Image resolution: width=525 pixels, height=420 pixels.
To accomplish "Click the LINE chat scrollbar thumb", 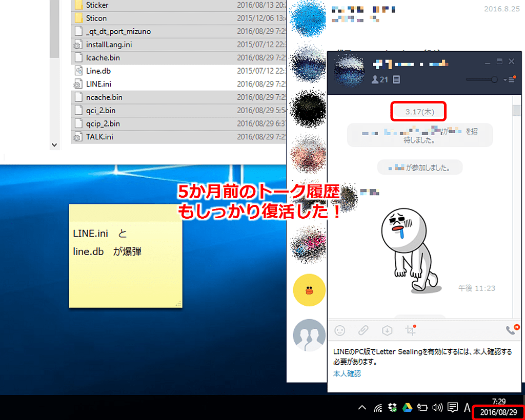I will [x=517, y=110].
